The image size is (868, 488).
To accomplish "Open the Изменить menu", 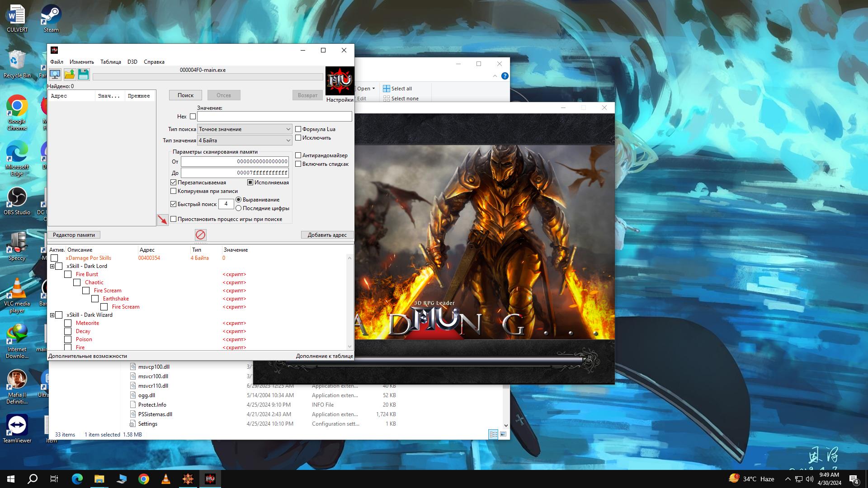I will [x=82, y=62].
